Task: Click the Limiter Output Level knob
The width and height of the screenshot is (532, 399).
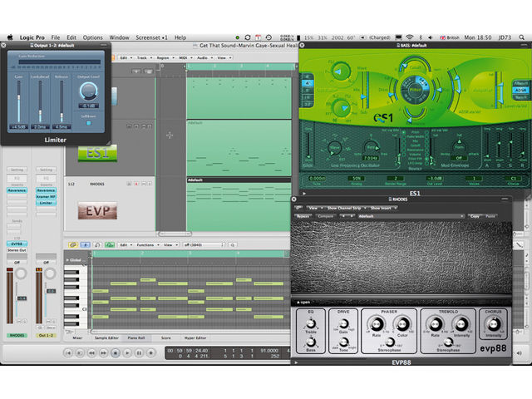Action: coord(89,91)
